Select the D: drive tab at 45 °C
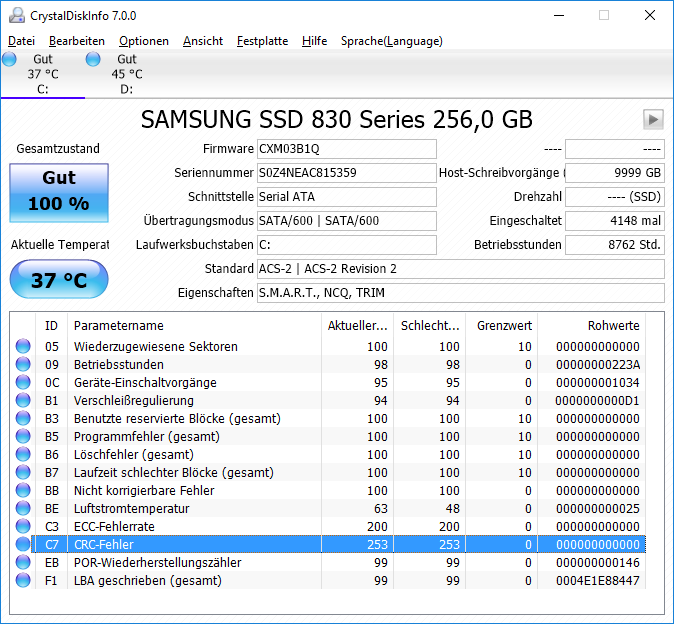Image resolution: width=674 pixels, height=624 pixels. tap(127, 74)
